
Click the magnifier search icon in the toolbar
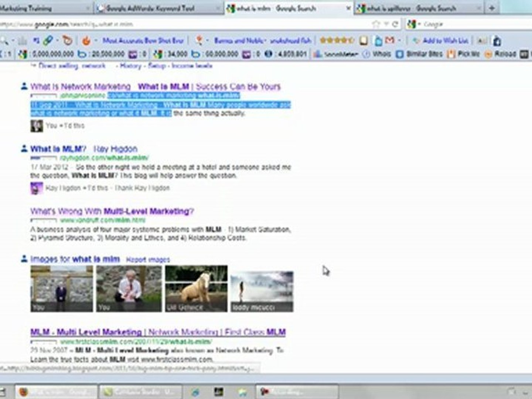(x=4, y=41)
